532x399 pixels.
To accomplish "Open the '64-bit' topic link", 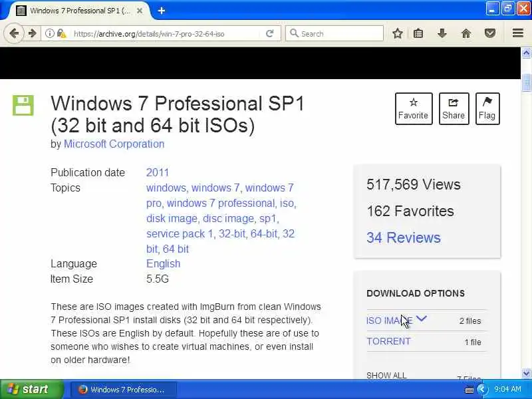I will [x=264, y=234].
